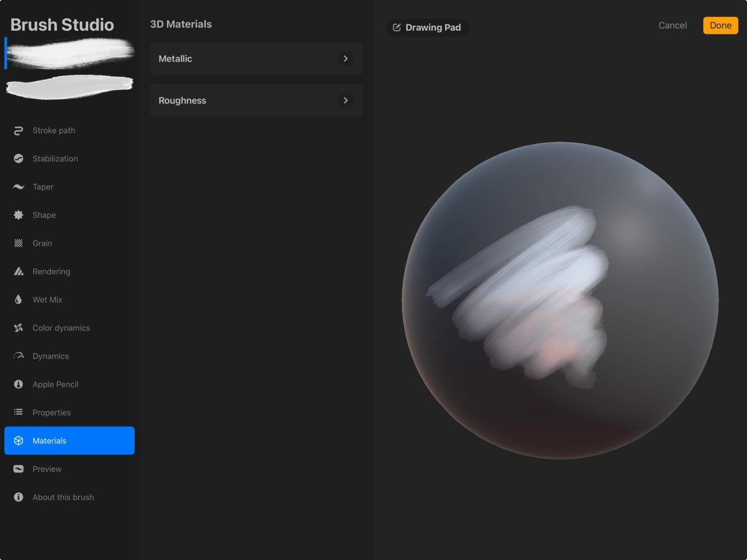Click the Drawing Pad edit icon
This screenshot has width=747, height=560.
(397, 27)
